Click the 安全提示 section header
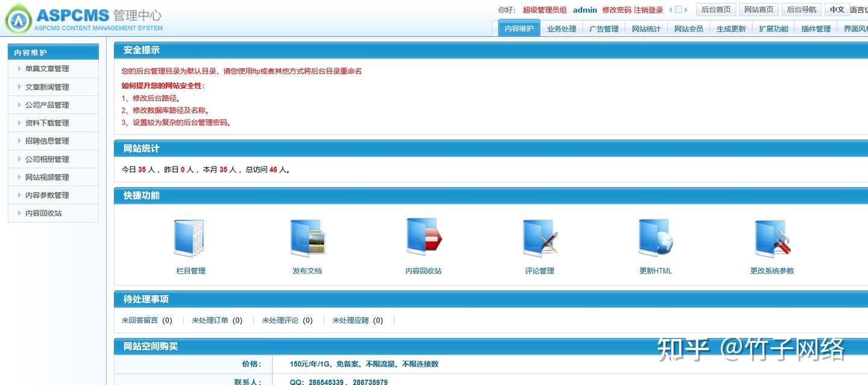 491,50
